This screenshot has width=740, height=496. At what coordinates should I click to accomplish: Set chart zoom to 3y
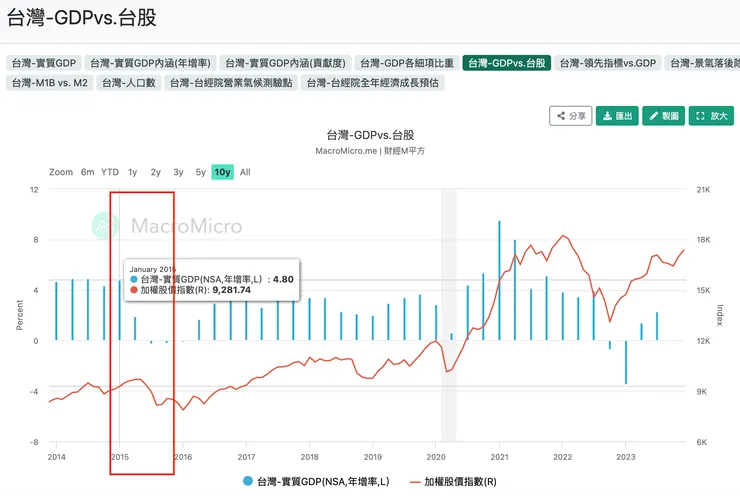178,172
